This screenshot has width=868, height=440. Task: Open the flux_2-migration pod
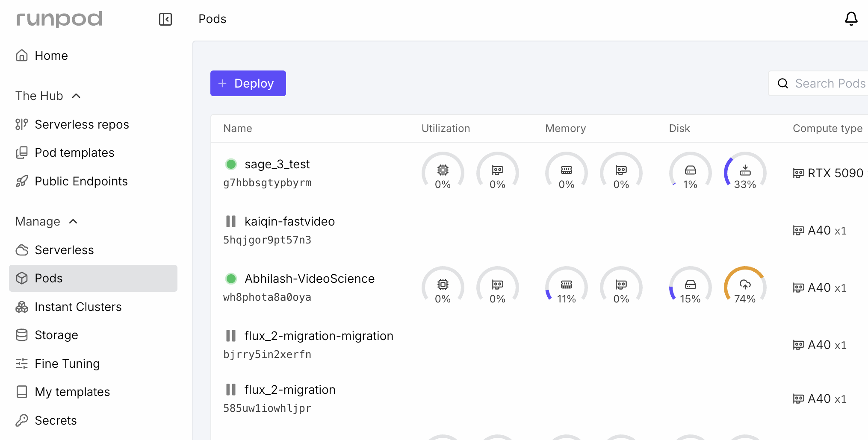coord(289,390)
